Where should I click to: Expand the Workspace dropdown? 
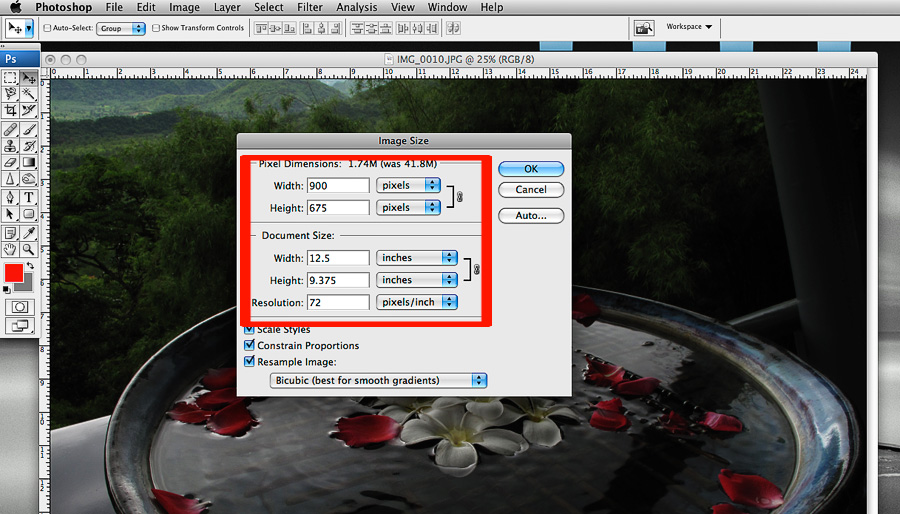click(x=689, y=27)
